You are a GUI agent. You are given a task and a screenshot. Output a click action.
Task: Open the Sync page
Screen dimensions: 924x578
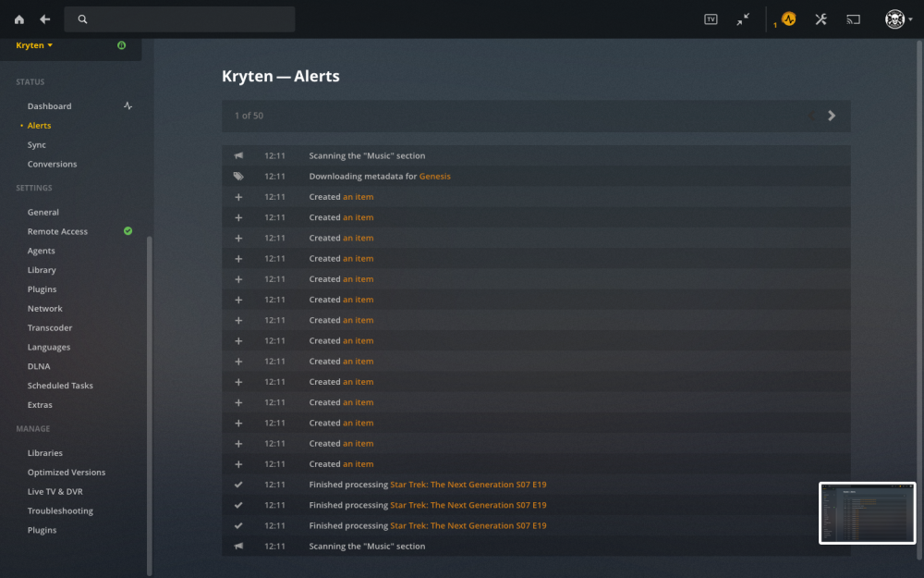(x=37, y=145)
